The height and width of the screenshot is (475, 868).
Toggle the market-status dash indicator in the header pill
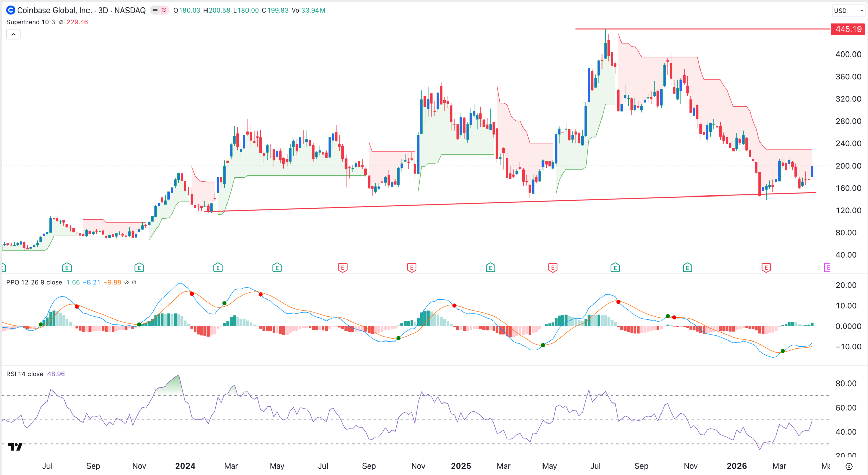[155, 11]
